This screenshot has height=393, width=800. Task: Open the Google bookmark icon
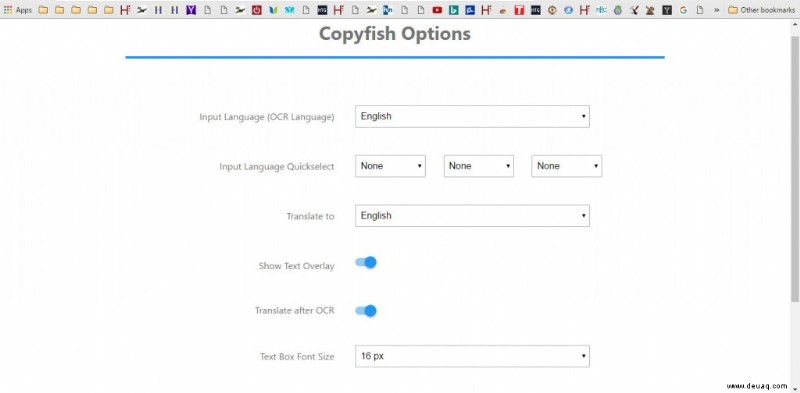coord(683,10)
